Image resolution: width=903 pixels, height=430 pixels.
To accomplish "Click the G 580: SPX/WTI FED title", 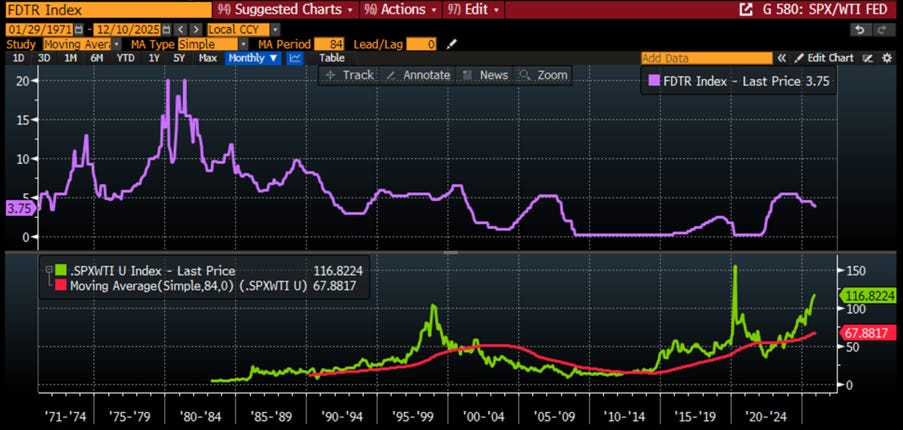I will pos(826,10).
